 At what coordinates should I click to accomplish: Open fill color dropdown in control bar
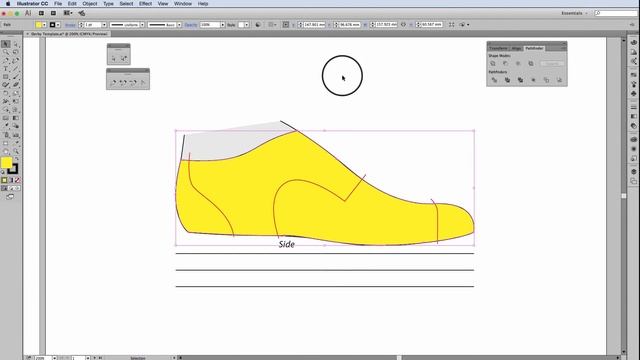pos(44,24)
